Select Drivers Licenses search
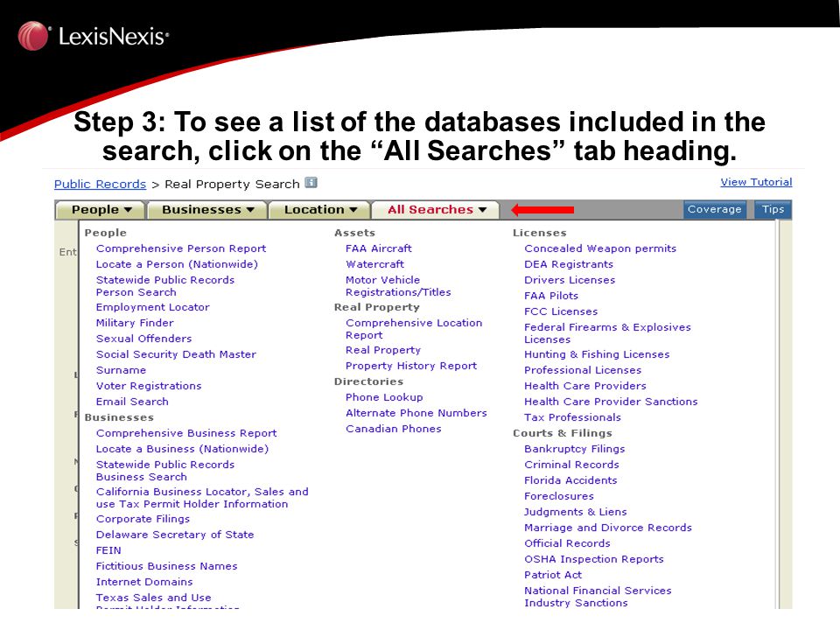The height and width of the screenshot is (630, 840). pos(570,280)
